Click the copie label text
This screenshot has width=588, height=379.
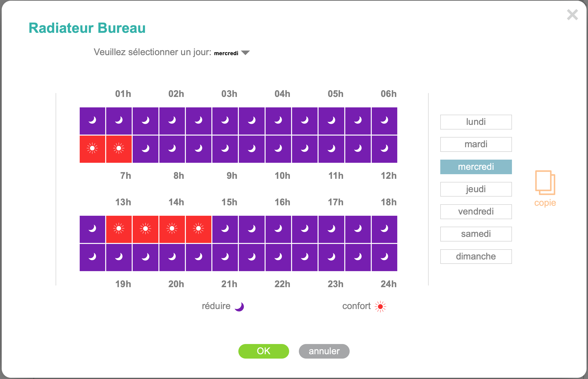click(545, 203)
